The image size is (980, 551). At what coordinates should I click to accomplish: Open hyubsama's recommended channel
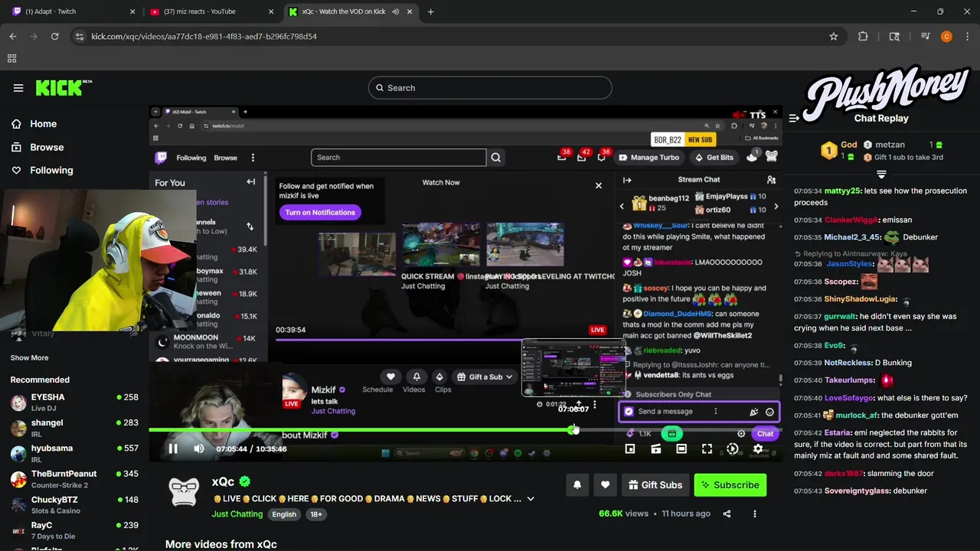tap(74, 453)
